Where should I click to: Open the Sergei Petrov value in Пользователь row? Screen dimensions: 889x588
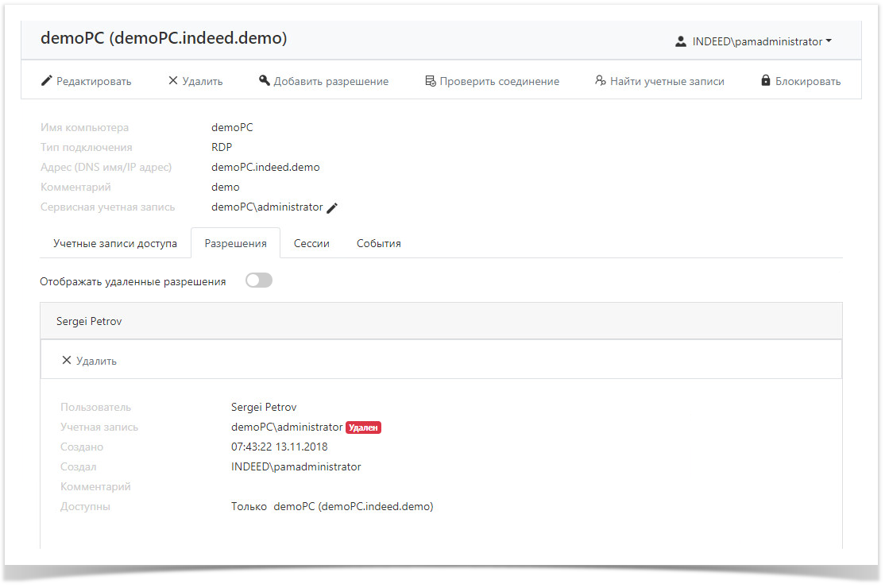click(x=264, y=408)
